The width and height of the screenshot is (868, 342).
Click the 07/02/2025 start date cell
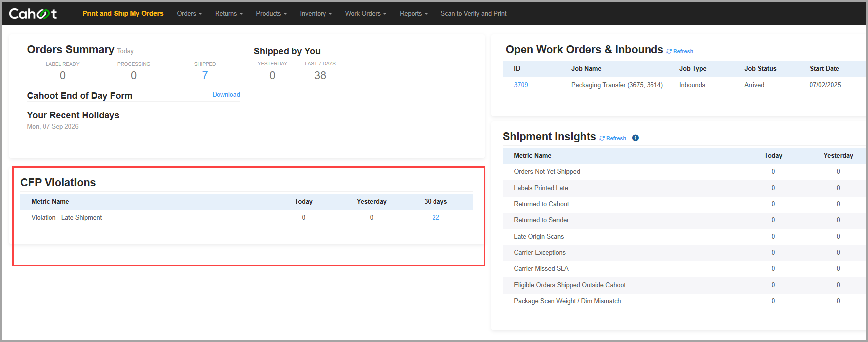[x=825, y=85]
